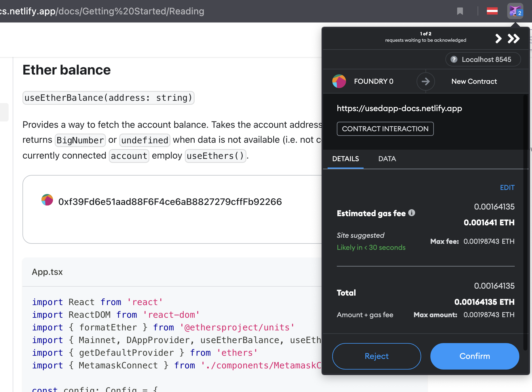The width and height of the screenshot is (532, 392).
Task: Click the CONTRACT INTERACTION label
Action: click(x=385, y=129)
